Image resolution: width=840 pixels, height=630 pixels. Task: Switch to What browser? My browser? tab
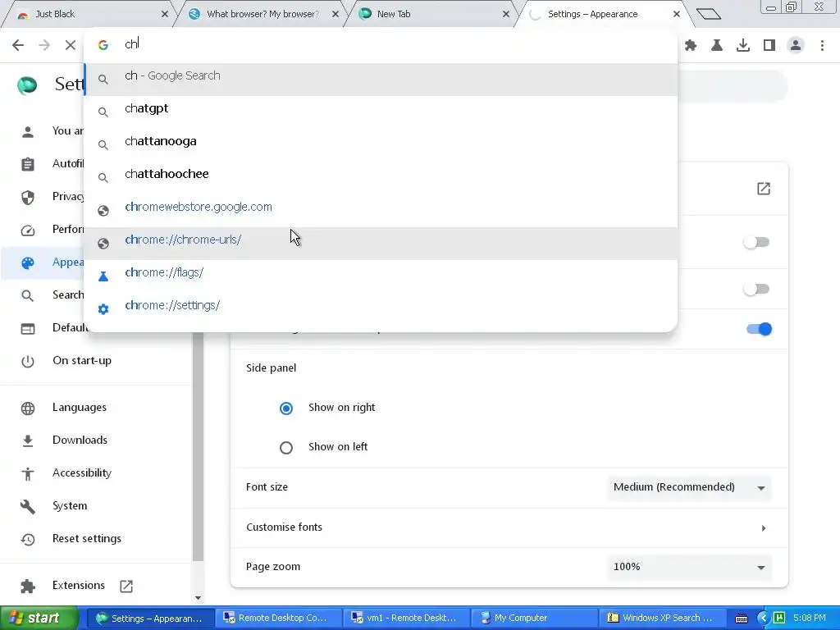tap(262, 15)
